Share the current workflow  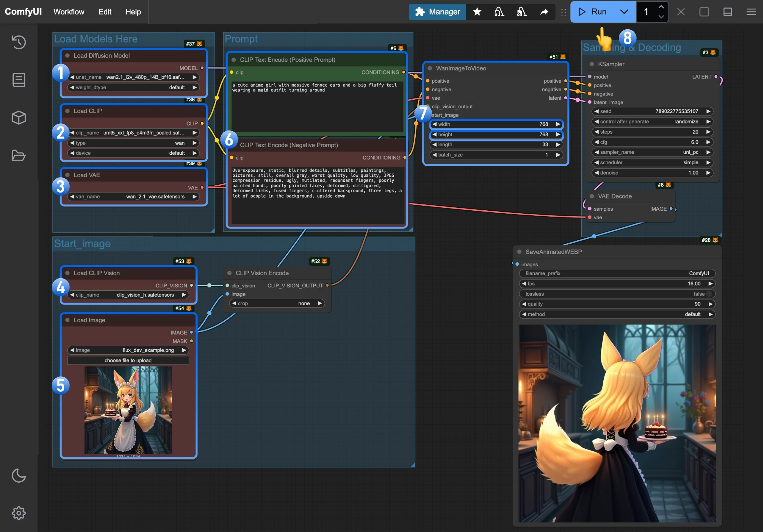(x=544, y=12)
